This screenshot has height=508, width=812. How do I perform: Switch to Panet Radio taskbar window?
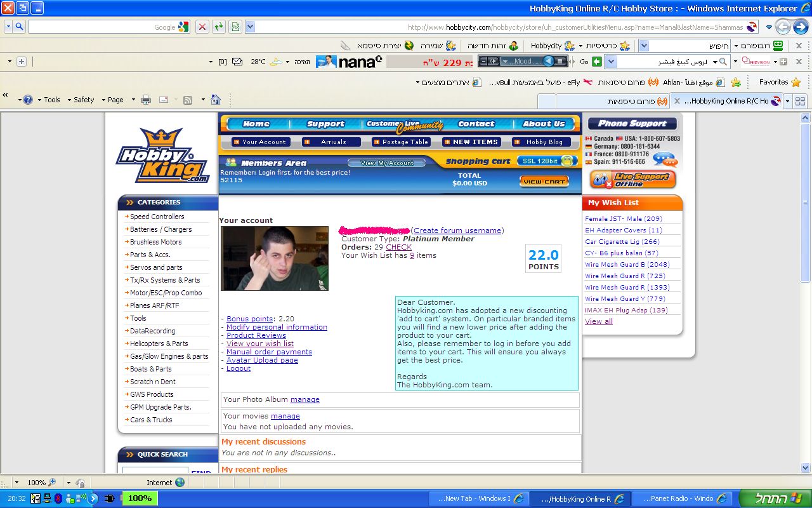pyautogui.click(x=681, y=498)
